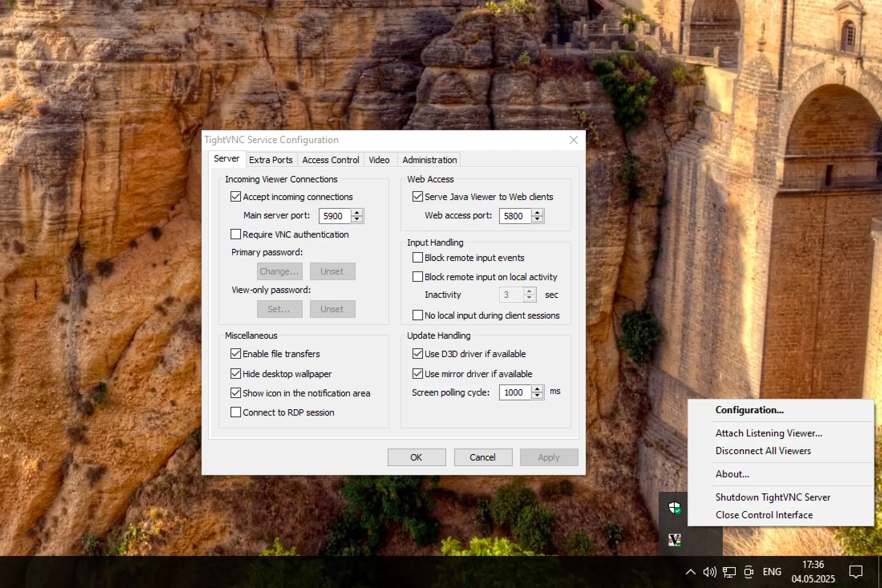Click the ENG language indicator
882x588 pixels.
click(772, 572)
